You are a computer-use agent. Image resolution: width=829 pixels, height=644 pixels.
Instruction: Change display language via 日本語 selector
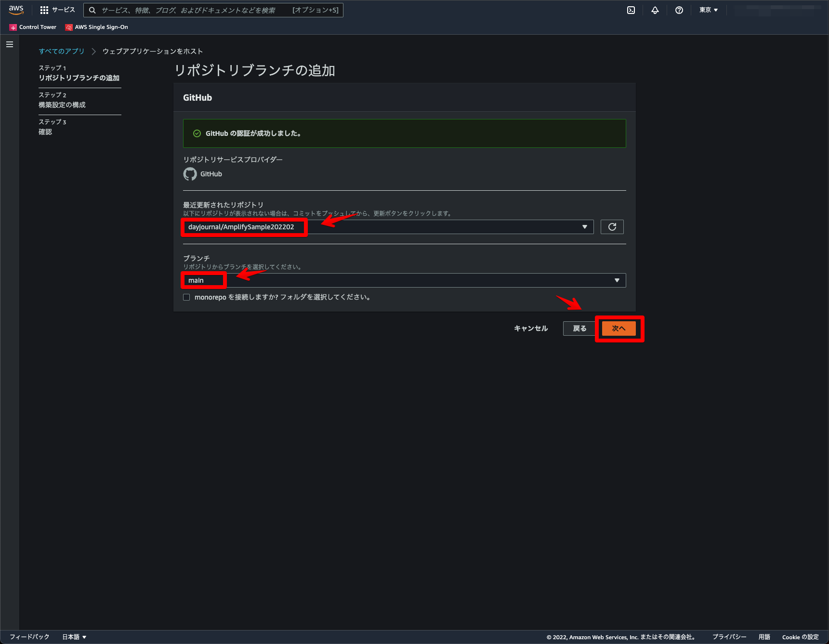pyautogui.click(x=74, y=637)
